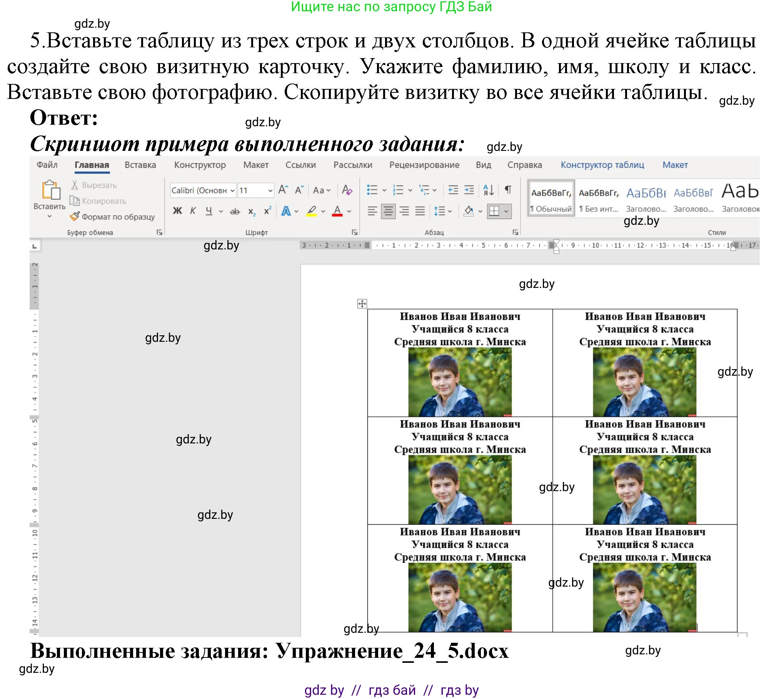Select the Обычный style
The width and height of the screenshot is (784, 699).
[x=551, y=198]
